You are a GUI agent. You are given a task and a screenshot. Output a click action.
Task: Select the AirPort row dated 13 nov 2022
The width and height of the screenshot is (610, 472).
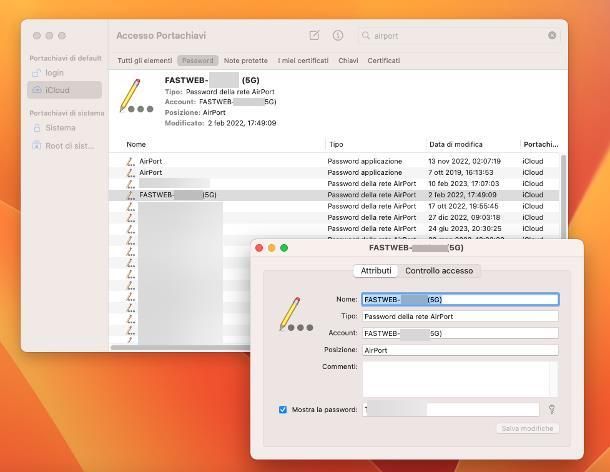[334, 161]
